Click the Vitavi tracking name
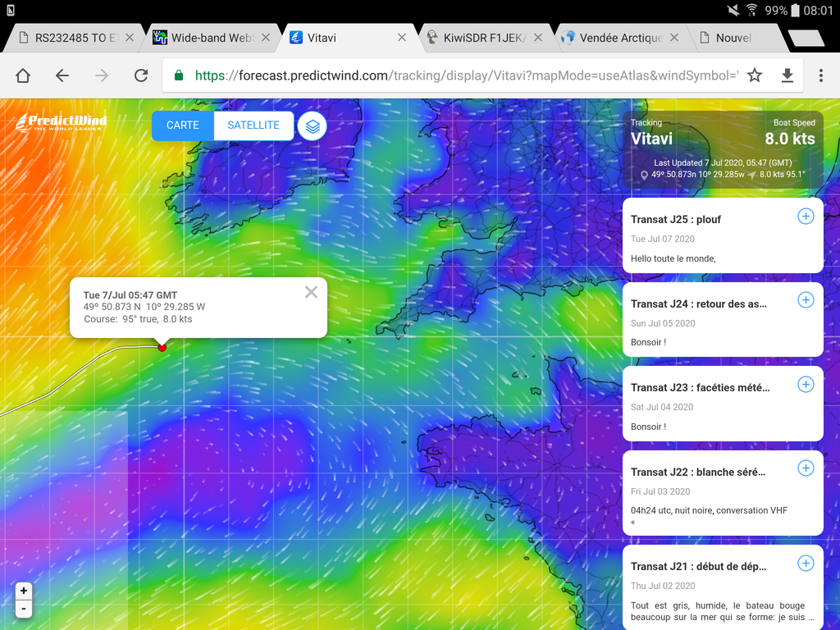The width and height of the screenshot is (840, 630). pos(651,139)
